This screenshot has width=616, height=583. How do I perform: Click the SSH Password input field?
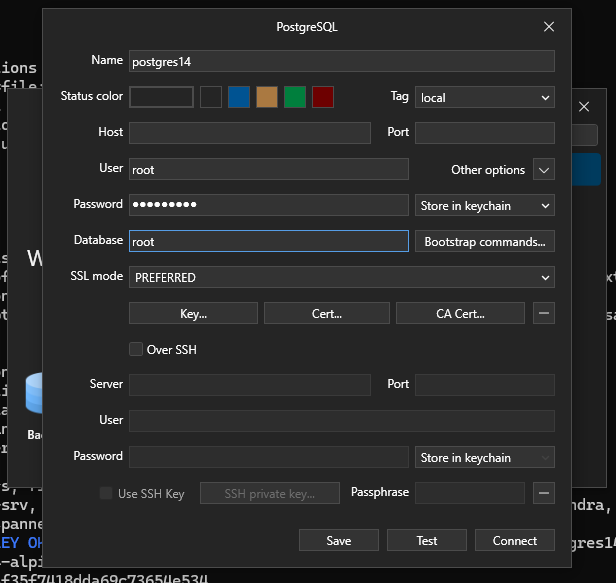[269, 457]
